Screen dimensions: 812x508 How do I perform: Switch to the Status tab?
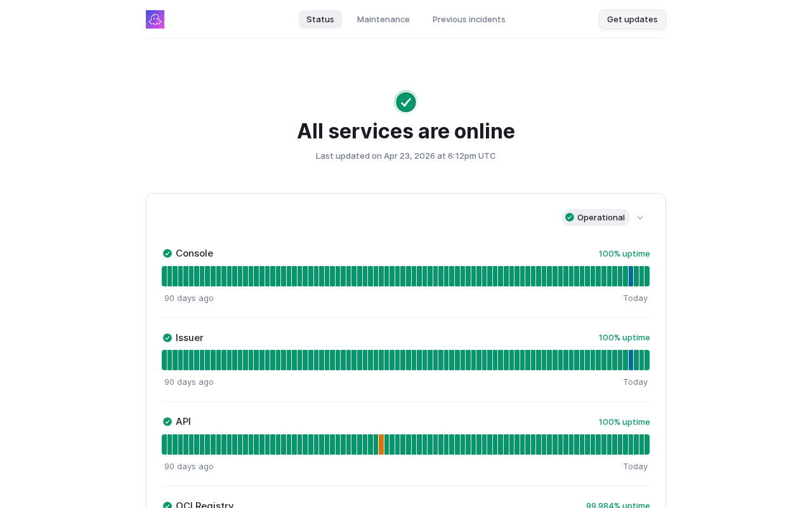pos(320,20)
